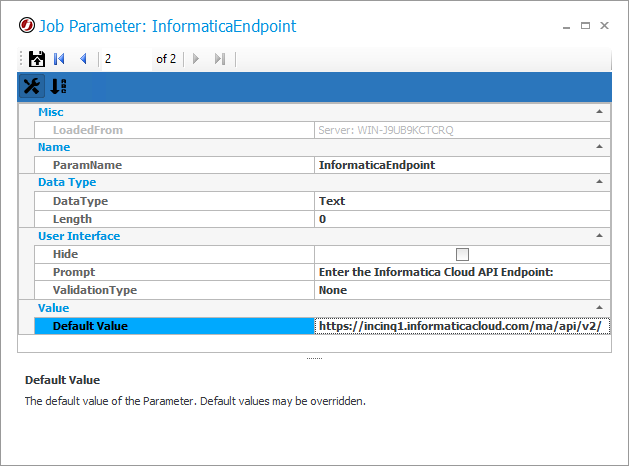Sort properties alphabetically
This screenshot has height=466, width=629.
(58, 87)
